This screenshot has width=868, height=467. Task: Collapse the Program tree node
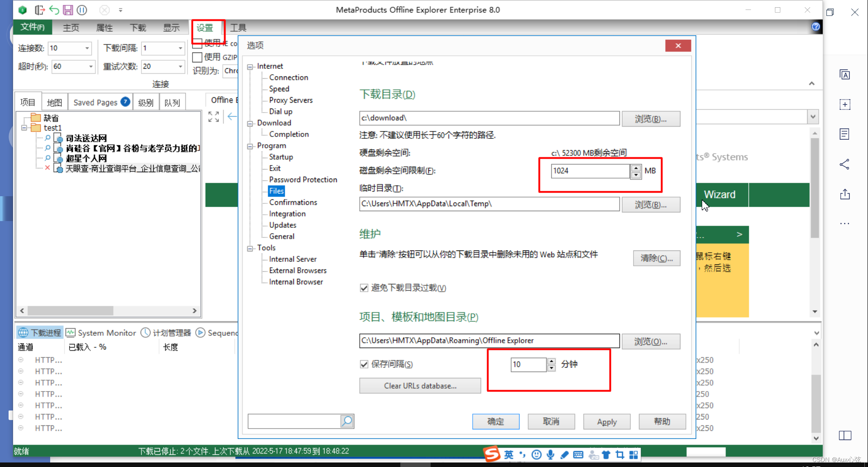(250, 146)
